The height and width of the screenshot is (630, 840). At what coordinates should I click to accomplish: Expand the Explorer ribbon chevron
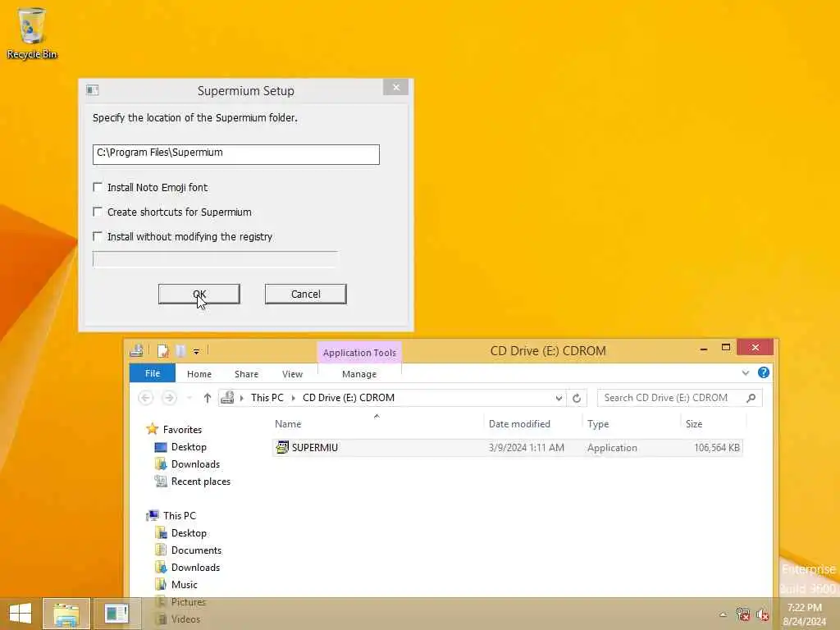tap(745, 373)
